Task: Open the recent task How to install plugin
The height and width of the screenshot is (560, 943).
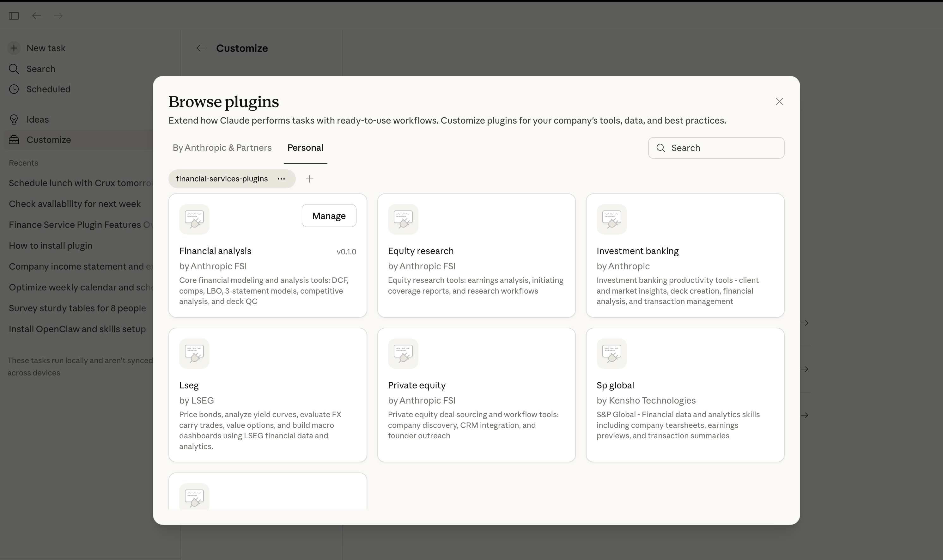Action: (x=51, y=245)
